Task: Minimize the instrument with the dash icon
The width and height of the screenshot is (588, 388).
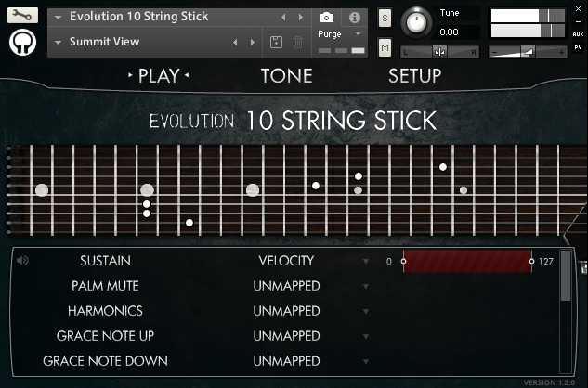Action: click(579, 21)
